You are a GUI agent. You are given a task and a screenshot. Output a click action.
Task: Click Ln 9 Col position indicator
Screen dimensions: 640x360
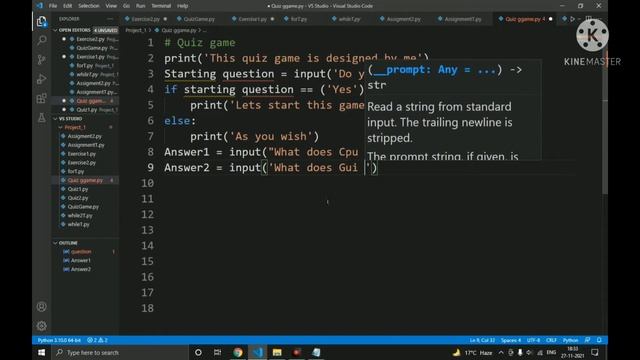[482, 340]
